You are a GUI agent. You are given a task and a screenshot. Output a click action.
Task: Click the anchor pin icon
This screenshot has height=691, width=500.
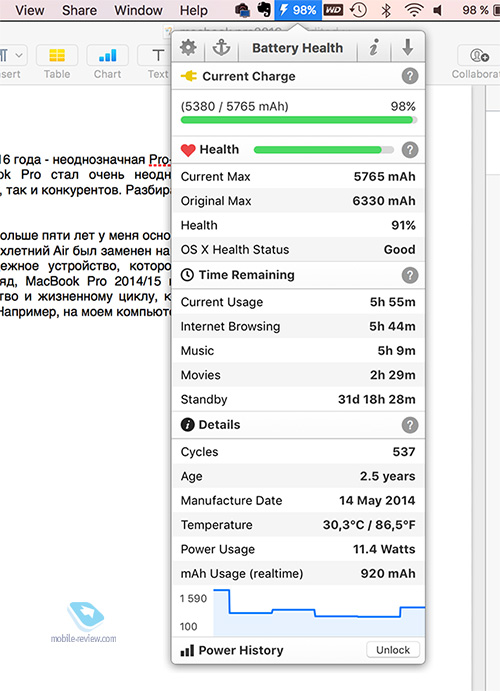pyautogui.click(x=221, y=47)
